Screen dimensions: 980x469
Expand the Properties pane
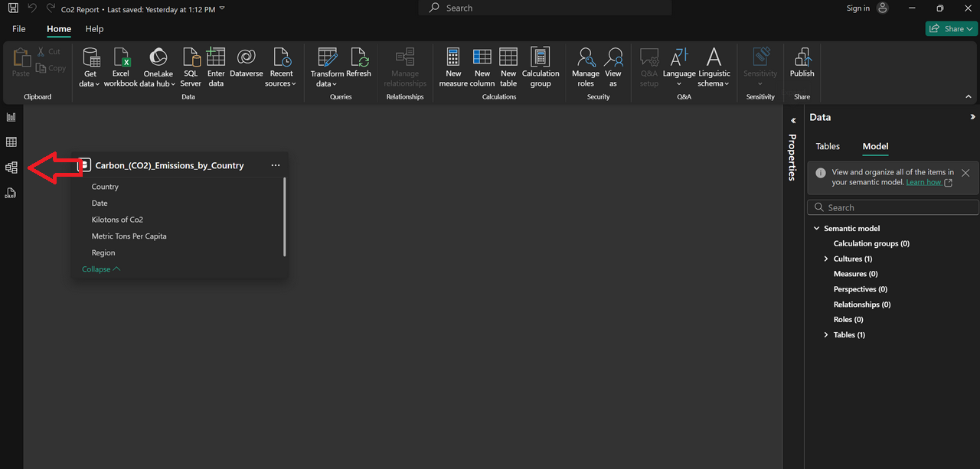tap(793, 120)
